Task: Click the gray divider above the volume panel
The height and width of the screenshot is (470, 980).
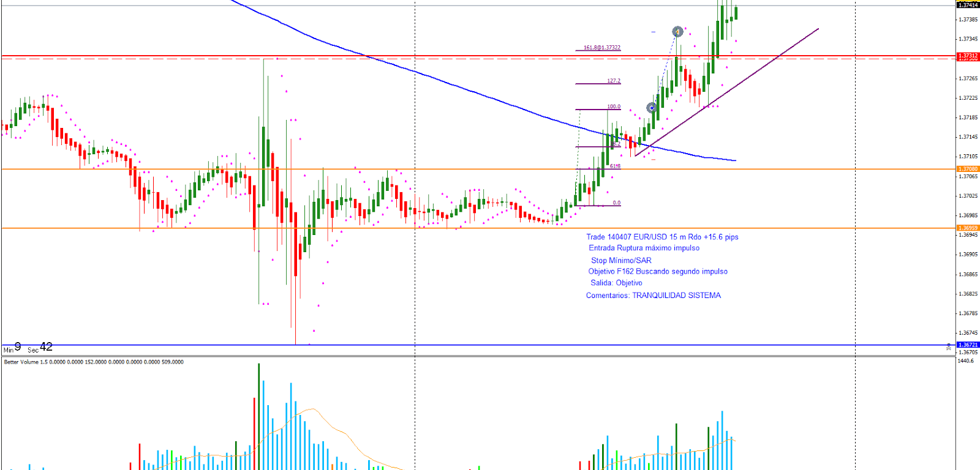Action: tap(478, 356)
